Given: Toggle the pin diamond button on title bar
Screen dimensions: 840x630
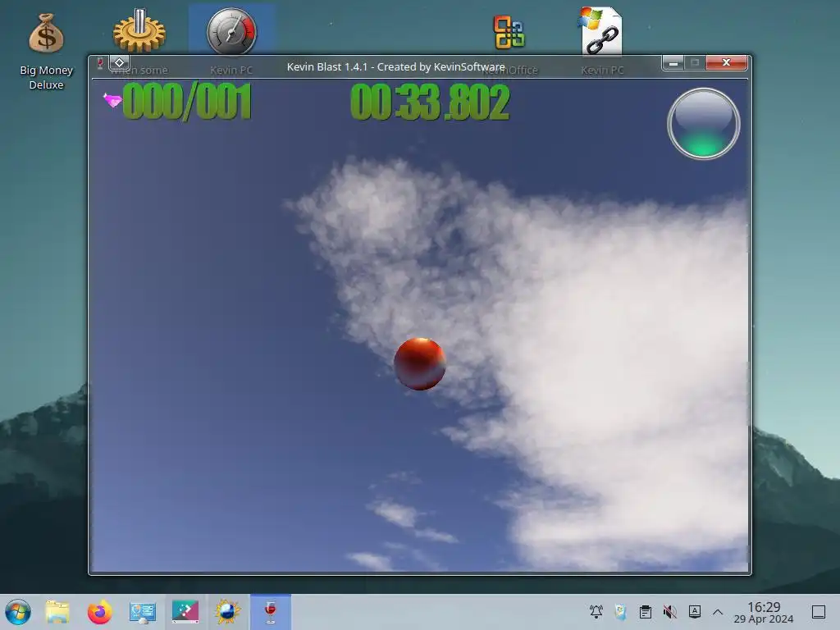Looking at the screenshot, I should pos(120,62).
